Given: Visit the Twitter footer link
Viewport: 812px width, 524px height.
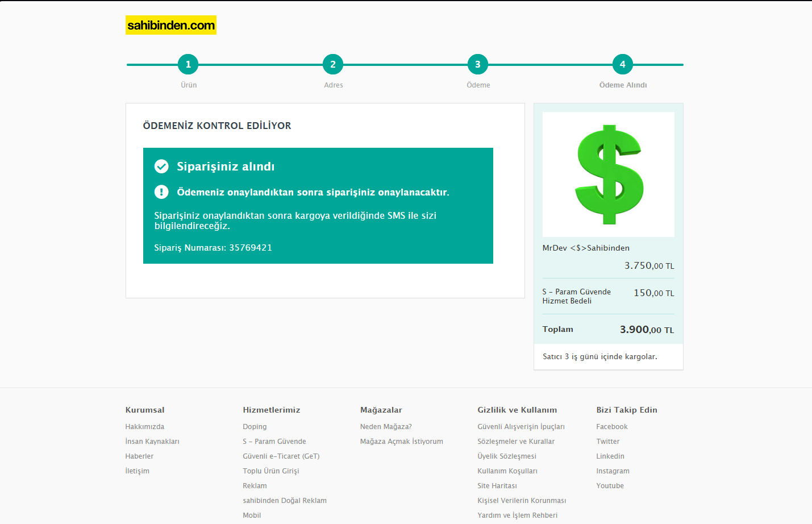Looking at the screenshot, I should point(608,442).
